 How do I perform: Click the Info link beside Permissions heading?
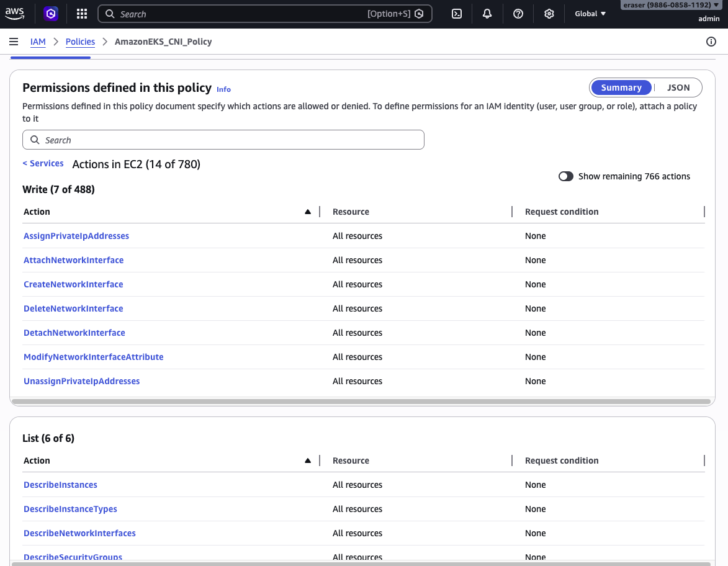tap(223, 89)
